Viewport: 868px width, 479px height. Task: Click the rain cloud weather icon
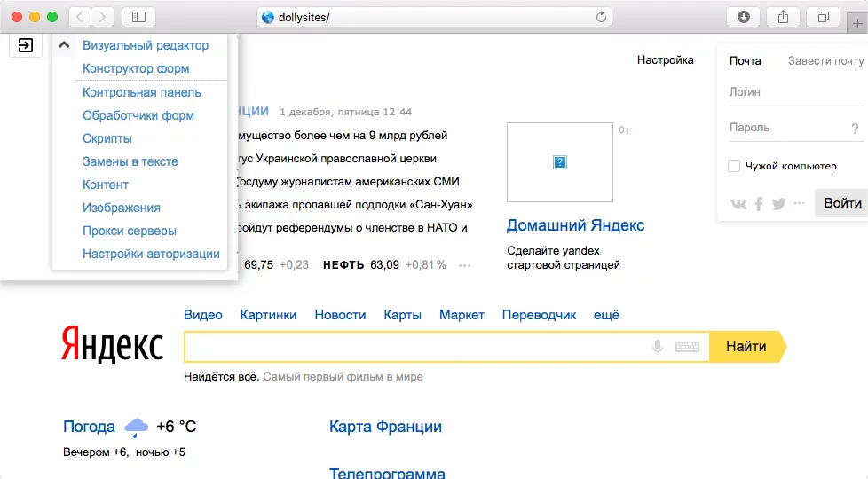point(136,428)
